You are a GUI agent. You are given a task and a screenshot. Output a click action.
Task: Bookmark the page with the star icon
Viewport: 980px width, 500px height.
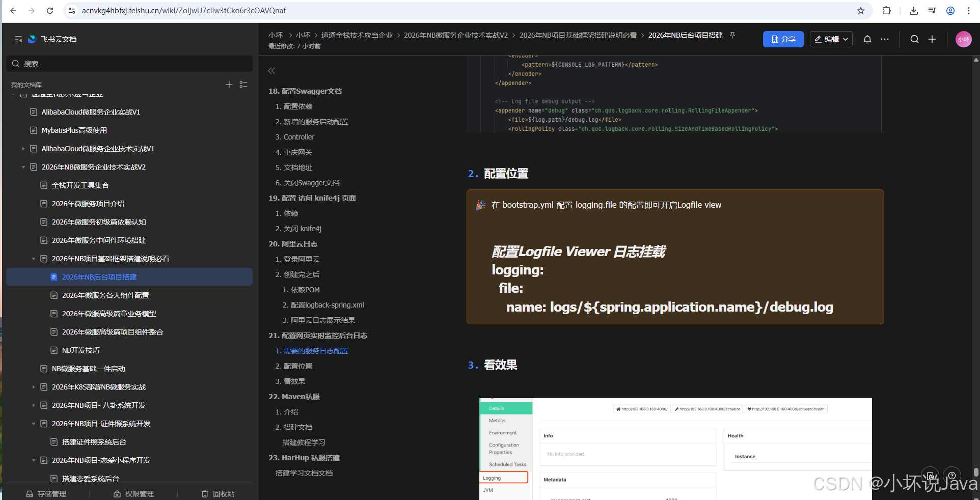[860, 10]
